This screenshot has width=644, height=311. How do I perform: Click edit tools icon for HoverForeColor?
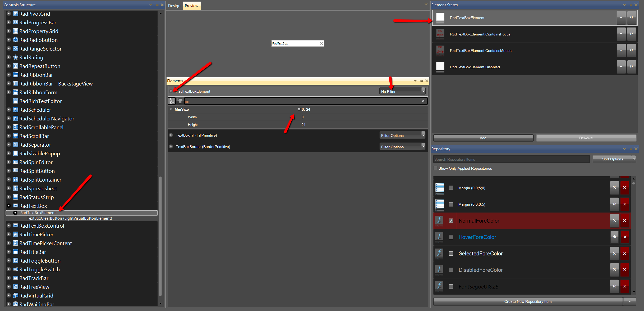pyautogui.click(x=615, y=237)
